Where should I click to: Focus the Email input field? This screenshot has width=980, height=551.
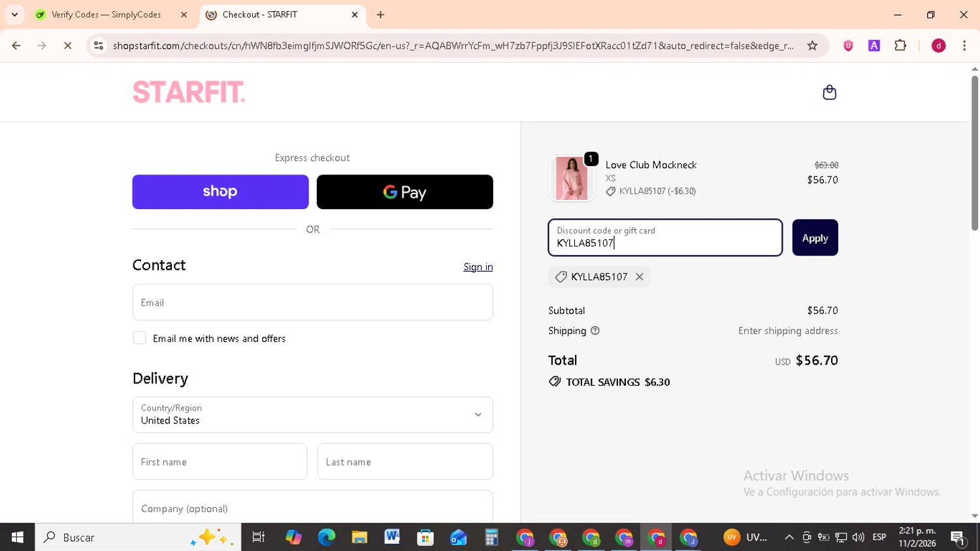point(312,302)
